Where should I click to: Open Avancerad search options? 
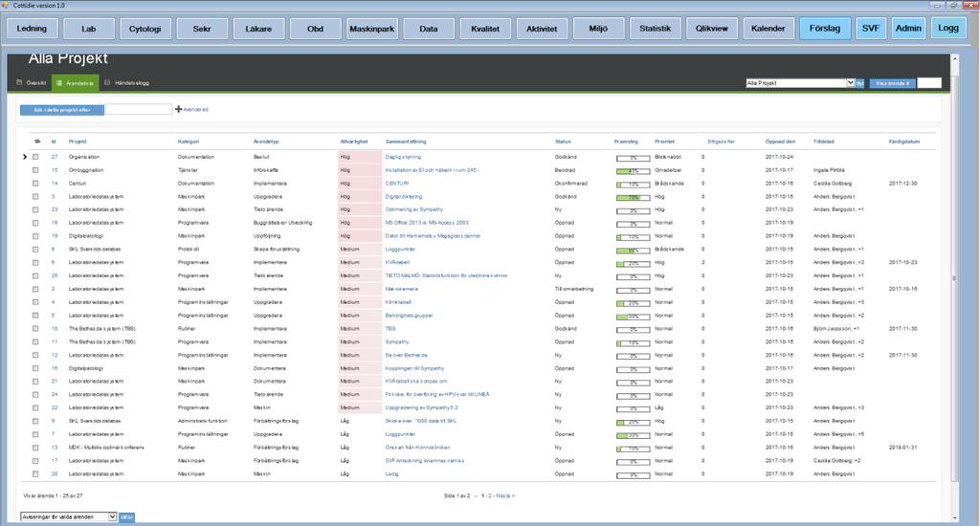coord(195,109)
